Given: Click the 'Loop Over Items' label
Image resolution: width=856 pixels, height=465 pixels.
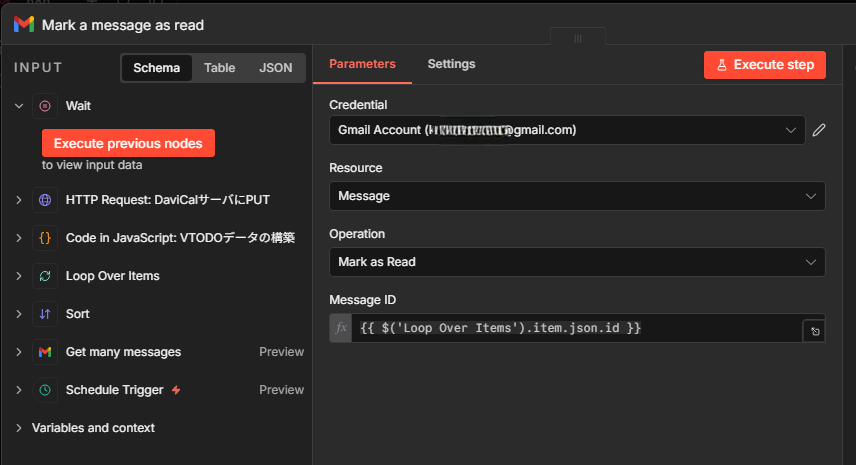Looking at the screenshot, I should point(112,276).
